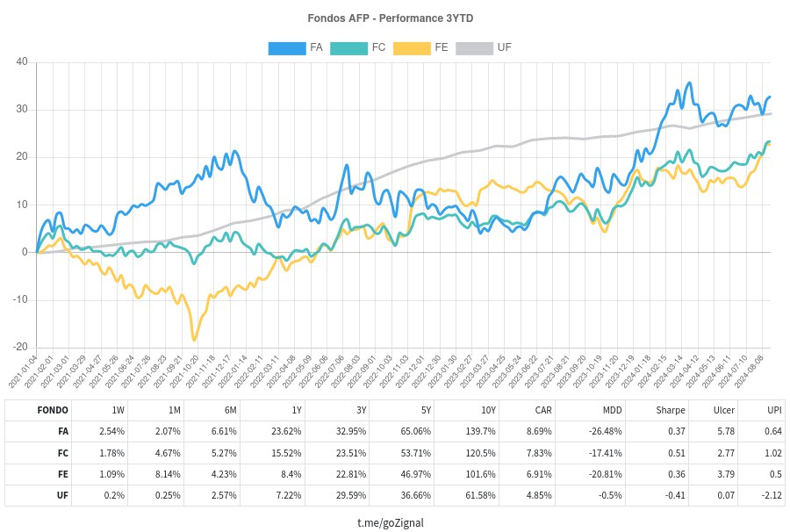Toggle the UF series gray legend swatch
790x532 pixels.
click(474, 48)
